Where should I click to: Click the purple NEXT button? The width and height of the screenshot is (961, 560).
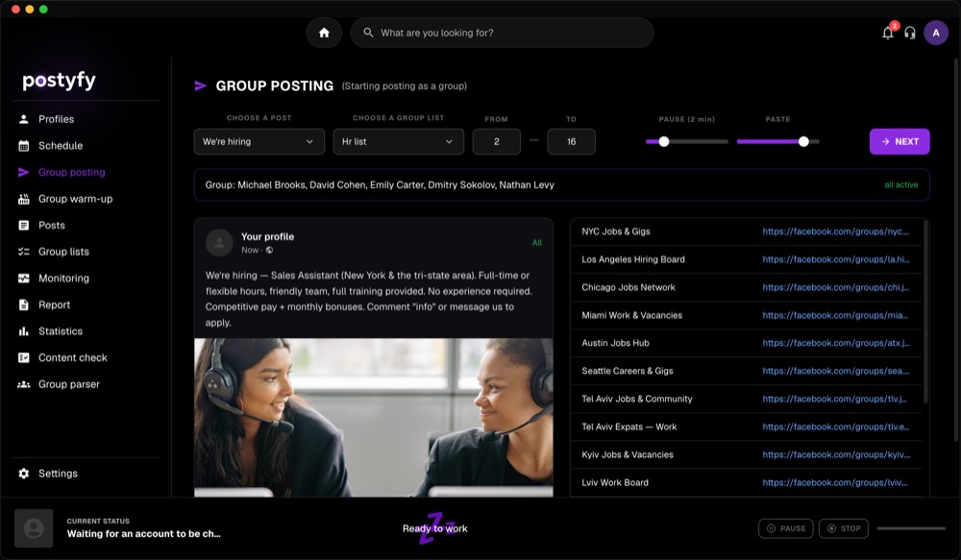point(899,141)
